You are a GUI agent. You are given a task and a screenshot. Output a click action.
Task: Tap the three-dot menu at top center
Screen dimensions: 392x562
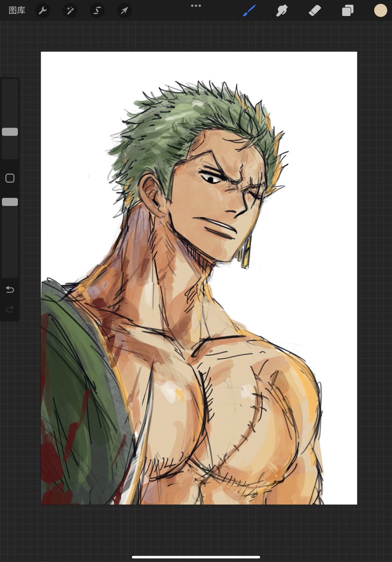(x=196, y=6)
